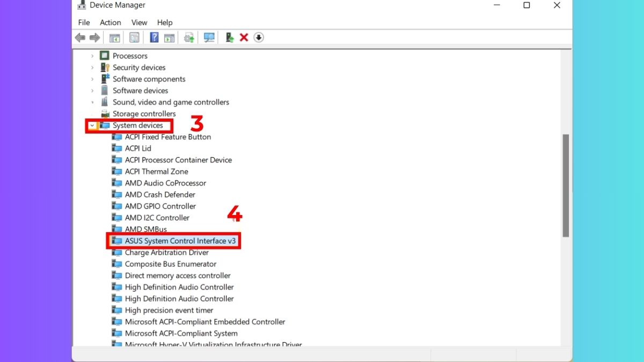Open the Help icon on the toolbar

tap(154, 37)
